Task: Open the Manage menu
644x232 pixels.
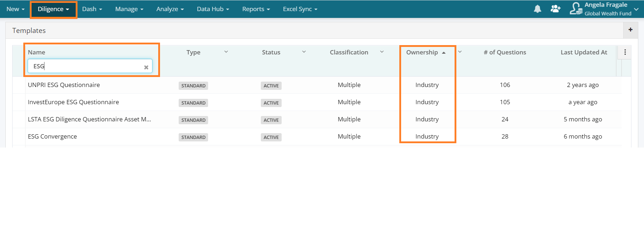Action: tap(129, 9)
